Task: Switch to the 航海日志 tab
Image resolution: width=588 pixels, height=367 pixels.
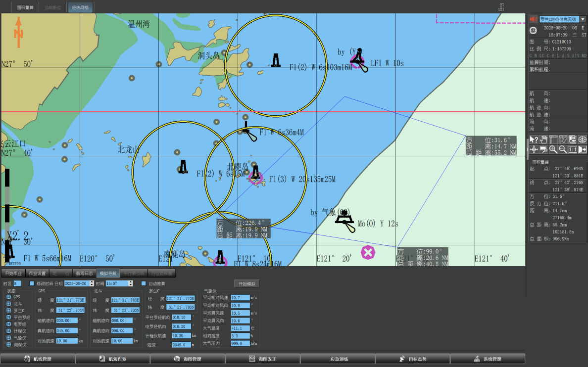Action: [84, 273]
